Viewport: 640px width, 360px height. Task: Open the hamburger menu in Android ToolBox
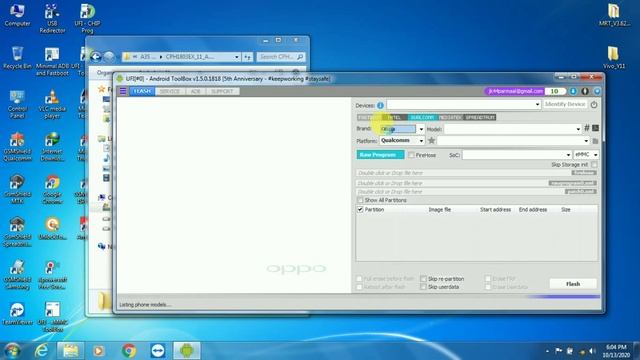click(x=123, y=91)
